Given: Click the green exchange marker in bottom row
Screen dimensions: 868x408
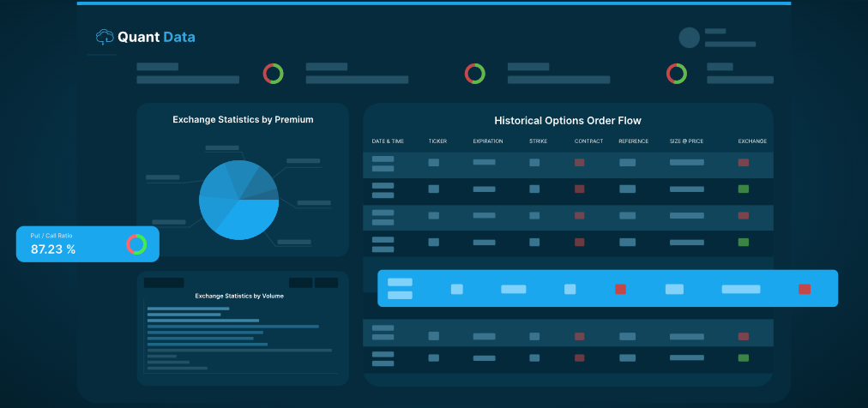Looking at the screenshot, I should [x=744, y=357].
